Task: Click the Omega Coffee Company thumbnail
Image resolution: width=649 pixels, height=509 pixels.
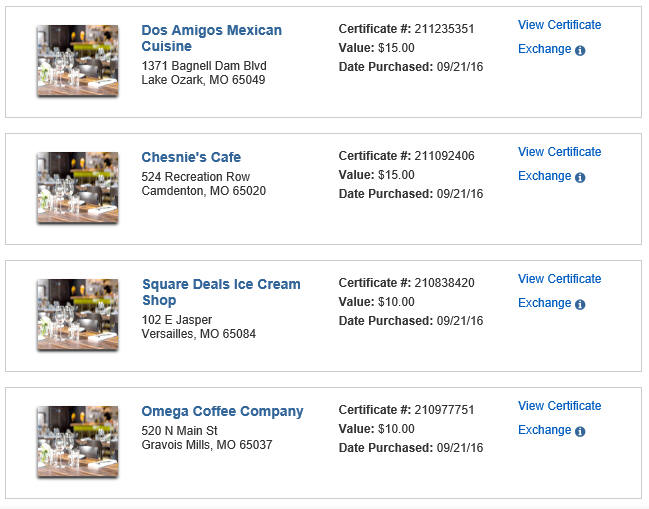Action: (78, 442)
